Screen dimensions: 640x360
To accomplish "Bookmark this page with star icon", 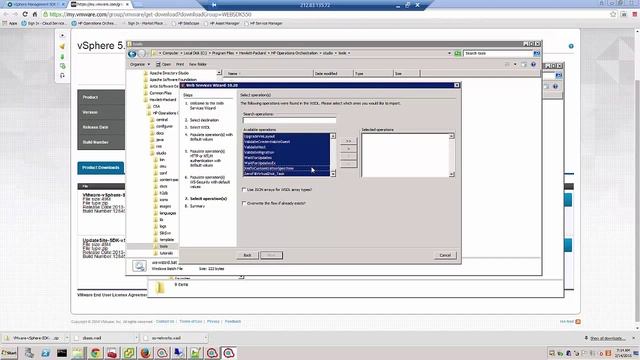I will (613, 14).
